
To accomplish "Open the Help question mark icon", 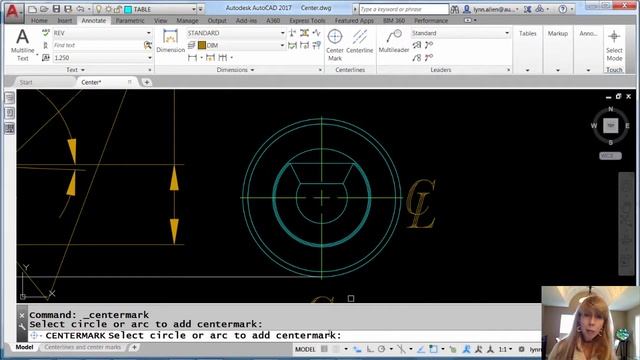I will pos(562,9).
